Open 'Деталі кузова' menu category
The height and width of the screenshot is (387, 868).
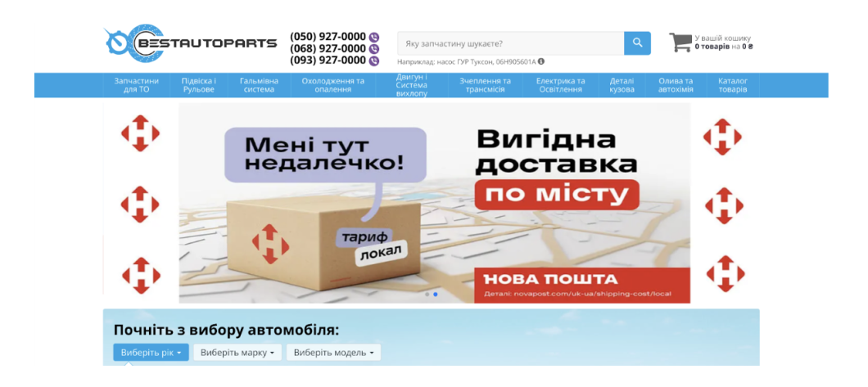pos(622,85)
